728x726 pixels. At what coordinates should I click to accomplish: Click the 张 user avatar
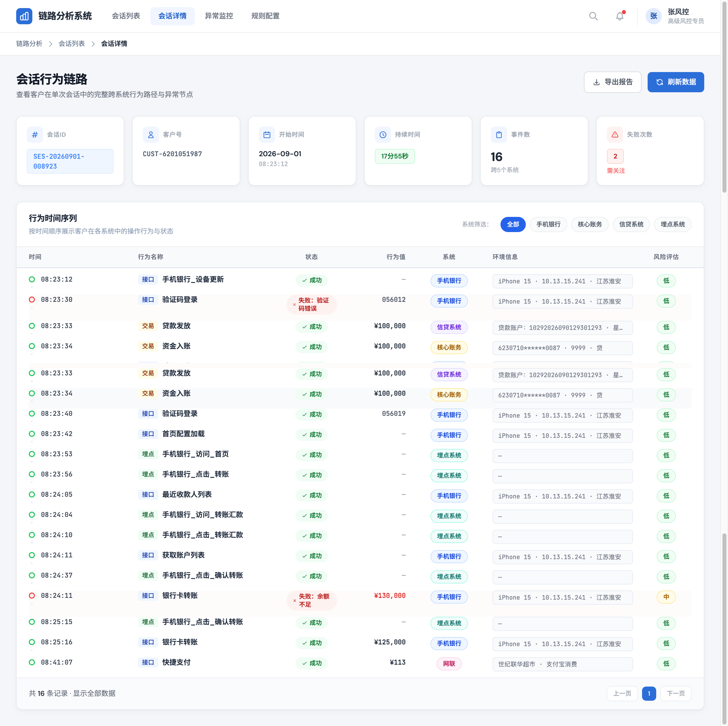tap(653, 16)
